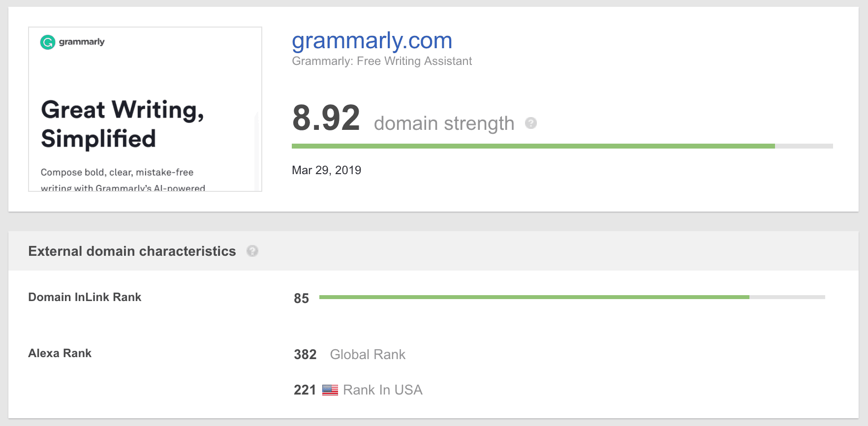Click the Domain InLink Rank bar
Screen dimensions: 868x426
pyautogui.click(x=572, y=297)
